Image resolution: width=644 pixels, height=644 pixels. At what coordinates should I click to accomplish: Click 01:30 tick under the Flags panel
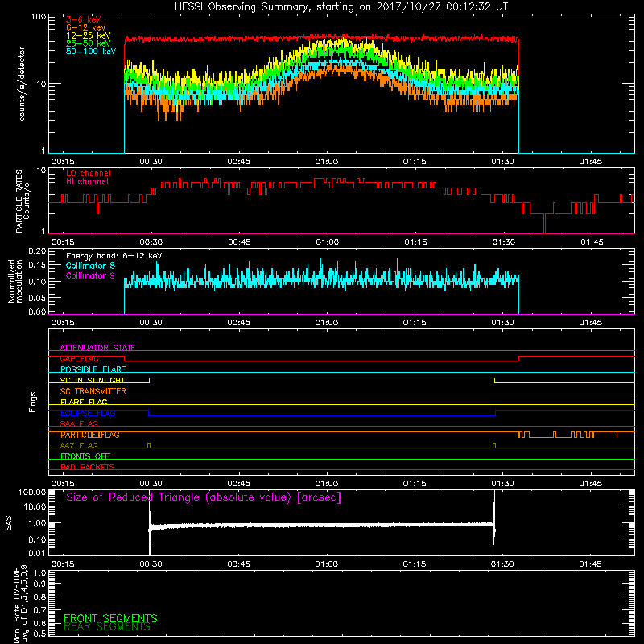502,484
